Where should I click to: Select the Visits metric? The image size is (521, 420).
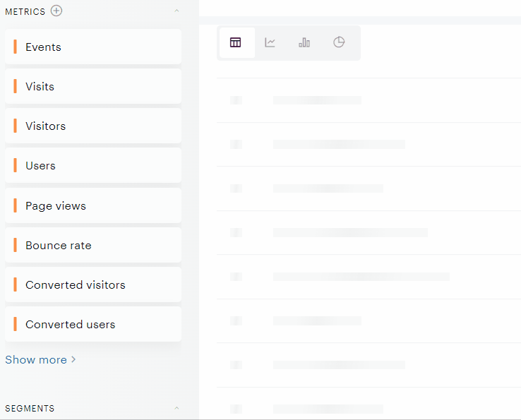tap(93, 87)
